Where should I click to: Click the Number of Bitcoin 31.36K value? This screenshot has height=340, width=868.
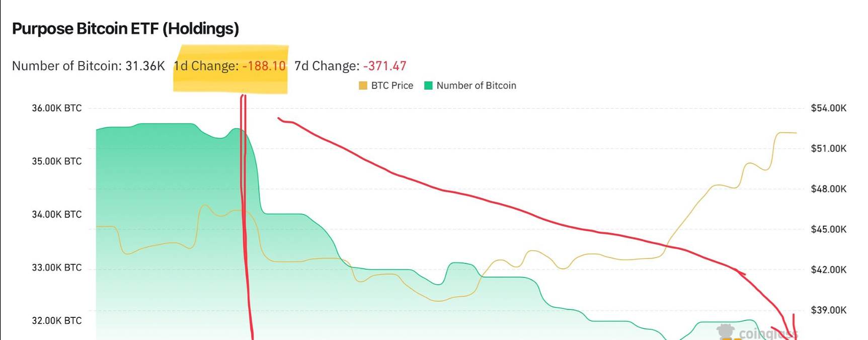tap(145, 66)
